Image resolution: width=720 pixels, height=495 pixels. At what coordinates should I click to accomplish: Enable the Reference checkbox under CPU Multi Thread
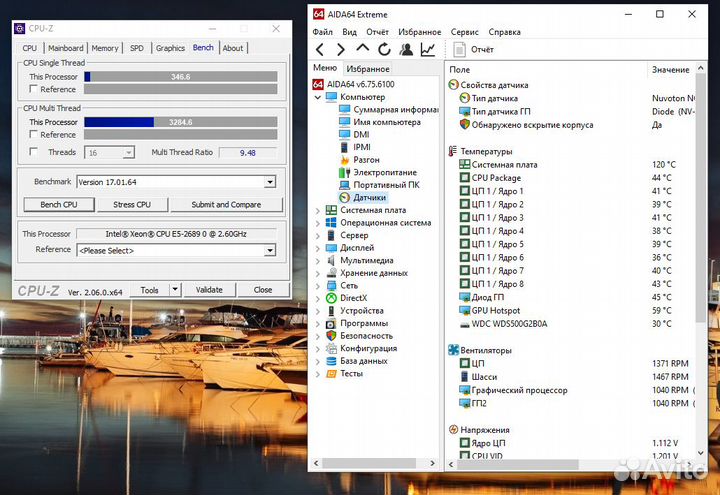click(x=32, y=134)
